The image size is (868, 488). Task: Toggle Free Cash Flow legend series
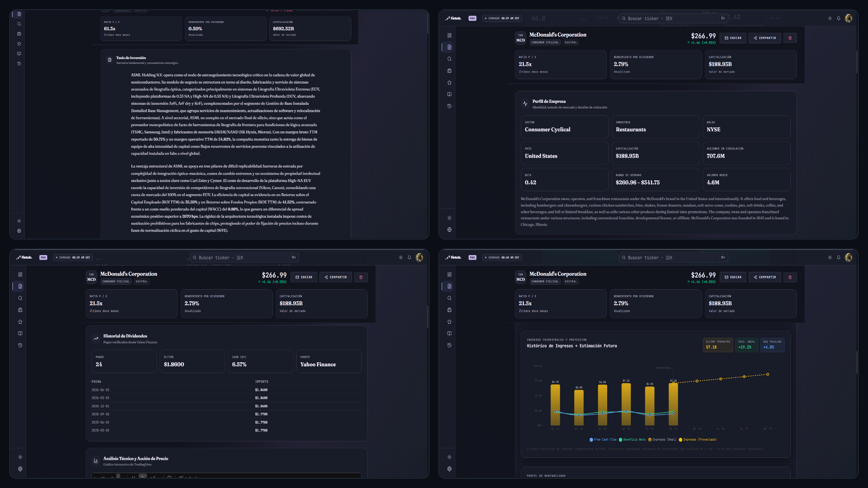click(x=603, y=440)
